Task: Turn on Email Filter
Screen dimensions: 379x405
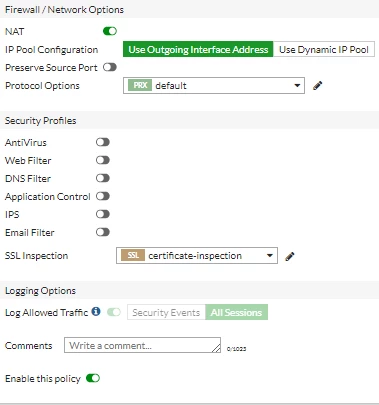Action: coord(103,232)
